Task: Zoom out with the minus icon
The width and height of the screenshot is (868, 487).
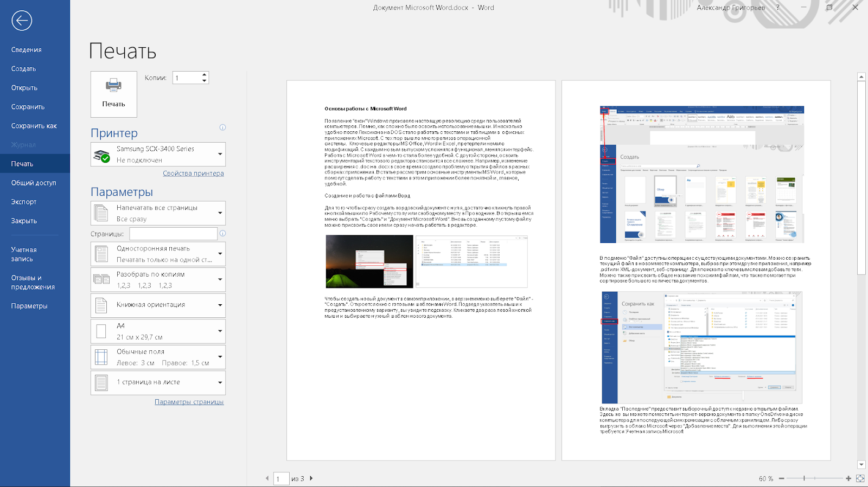Action: coord(781,478)
